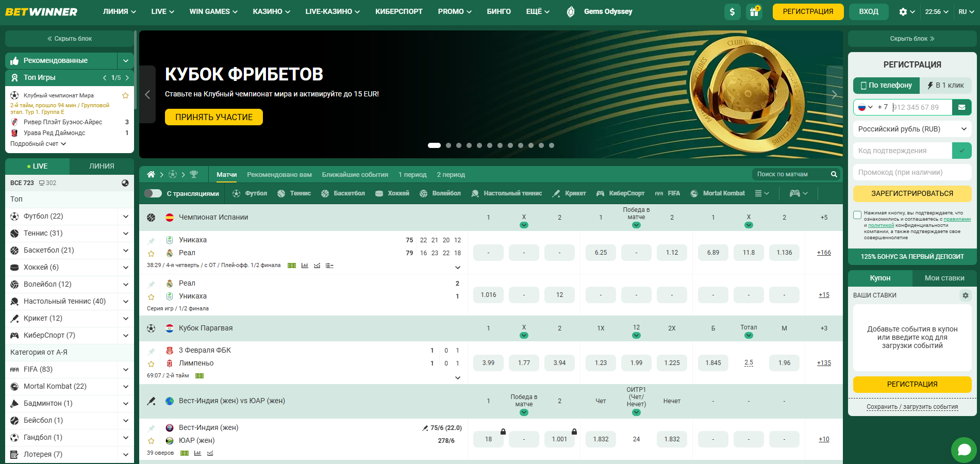Open statistics chart icon for Уникаха match
Screen dimensions: 980x464
click(305, 266)
